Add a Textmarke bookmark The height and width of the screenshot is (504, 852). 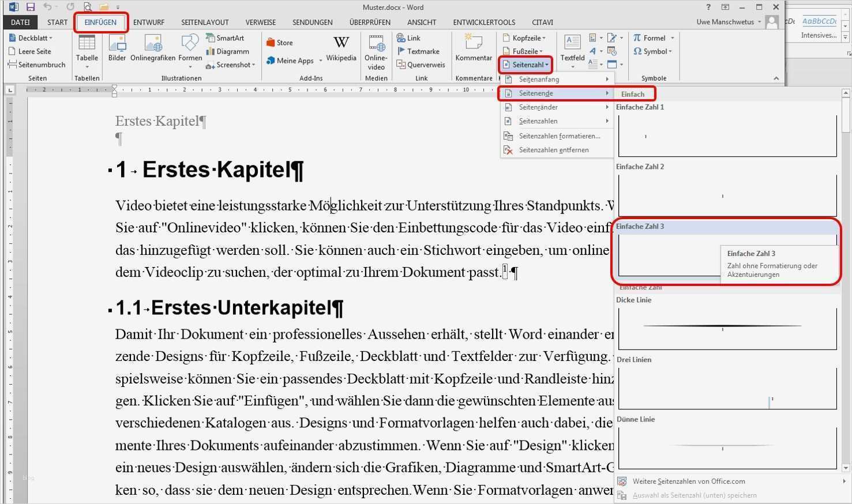tap(419, 51)
